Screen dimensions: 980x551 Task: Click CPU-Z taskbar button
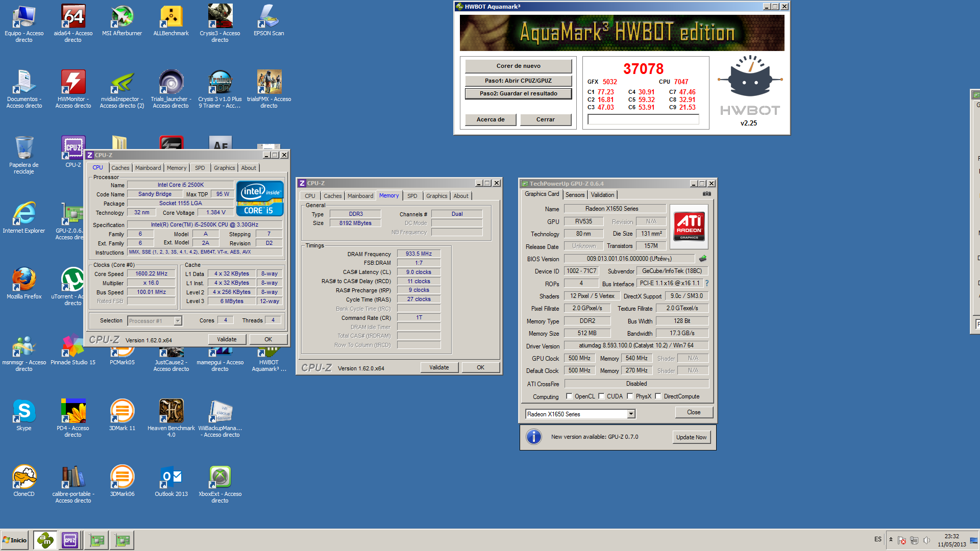pos(70,540)
